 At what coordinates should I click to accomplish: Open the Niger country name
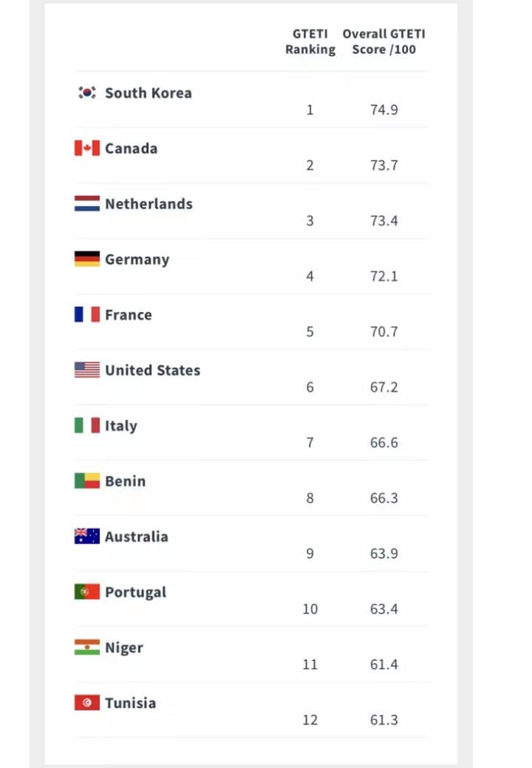click(x=124, y=648)
